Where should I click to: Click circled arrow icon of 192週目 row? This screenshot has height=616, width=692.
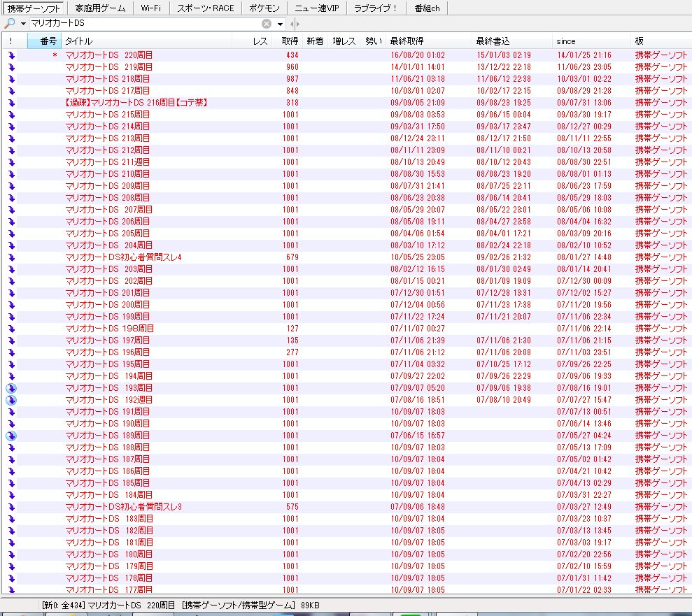pos(11,400)
